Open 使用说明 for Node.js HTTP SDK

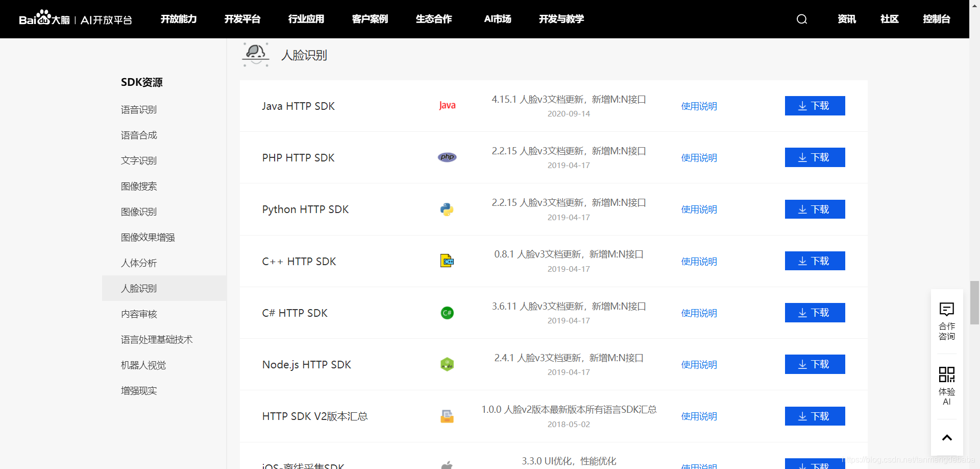pos(699,365)
